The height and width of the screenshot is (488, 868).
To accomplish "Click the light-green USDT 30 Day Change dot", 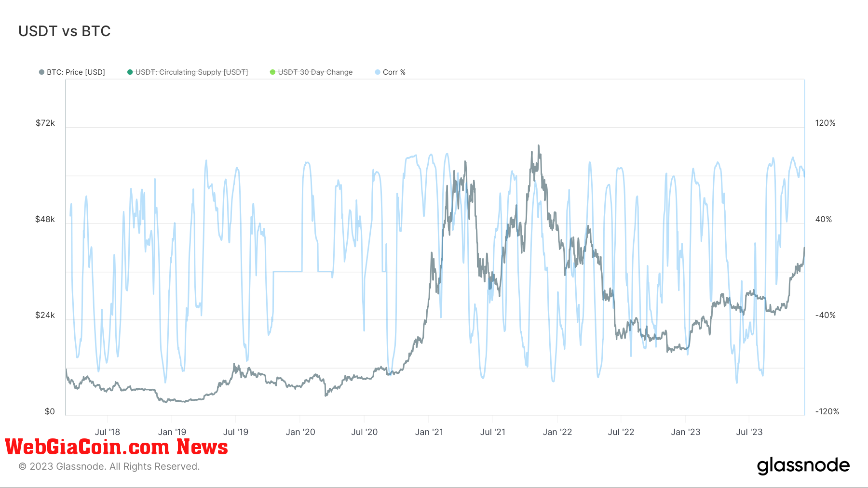I will [x=272, y=72].
